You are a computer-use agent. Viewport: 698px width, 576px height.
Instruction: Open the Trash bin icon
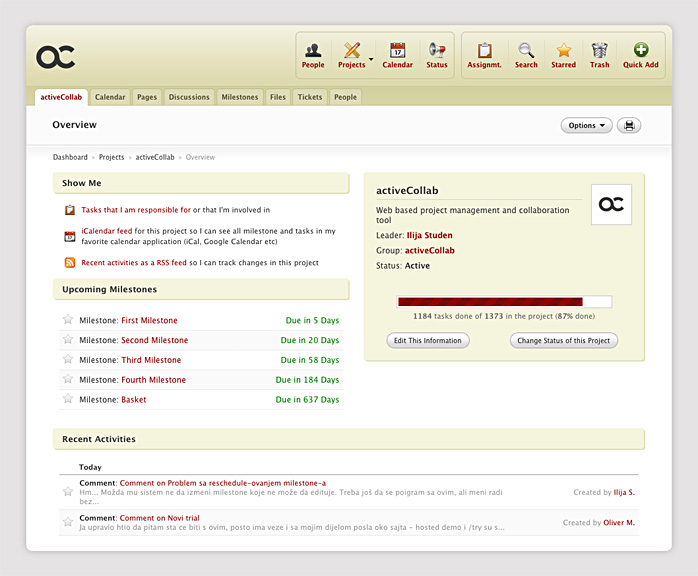(600, 50)
